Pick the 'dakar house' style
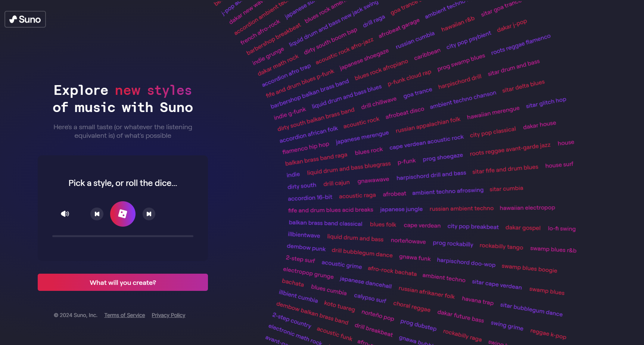This screenshot has height=345, width=644. coord(539,125)
